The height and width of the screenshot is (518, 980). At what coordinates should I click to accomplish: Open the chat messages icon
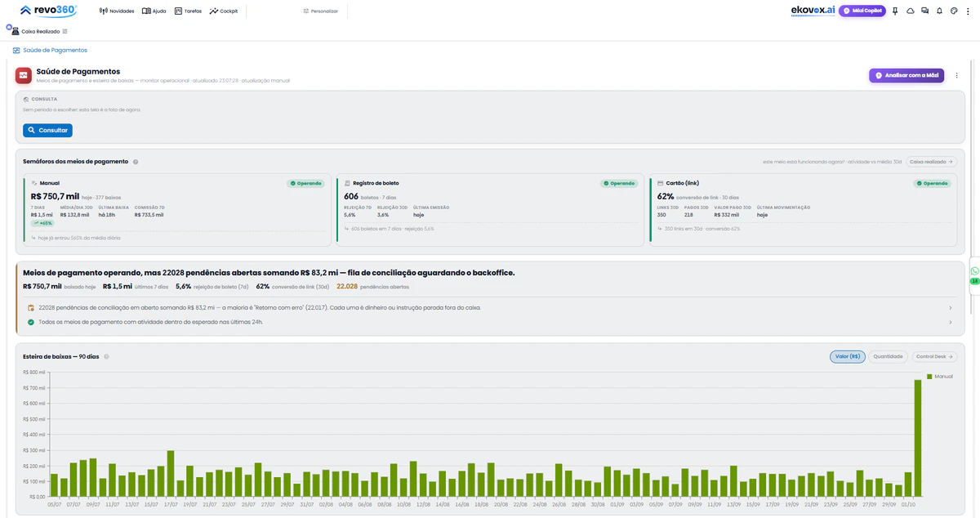tap(925, 11)
